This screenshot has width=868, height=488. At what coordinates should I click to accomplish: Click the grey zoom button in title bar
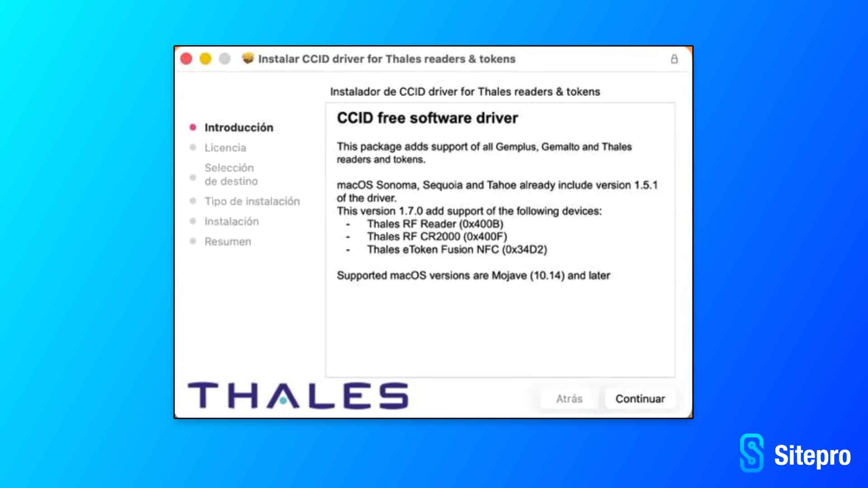[225, 59]
